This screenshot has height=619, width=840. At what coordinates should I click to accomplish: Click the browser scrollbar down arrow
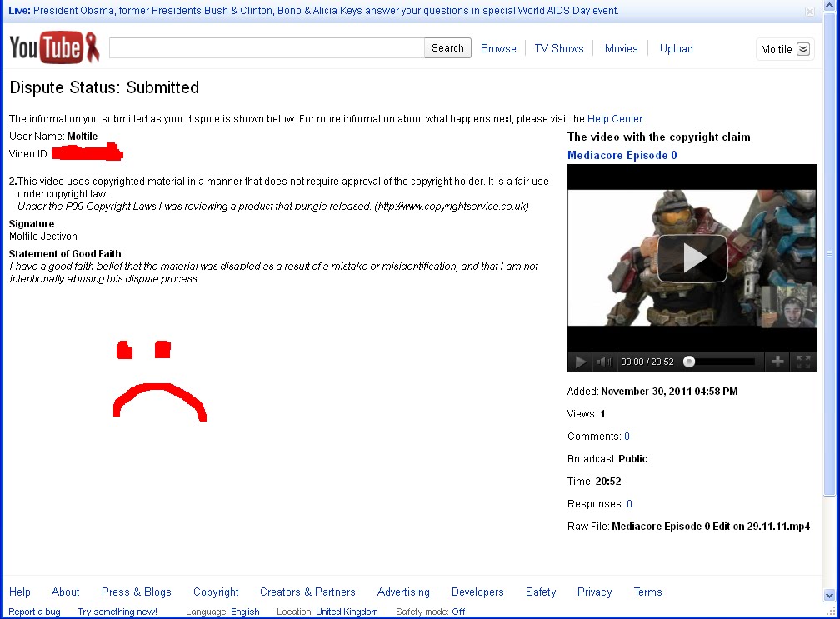tap(829, 595)
